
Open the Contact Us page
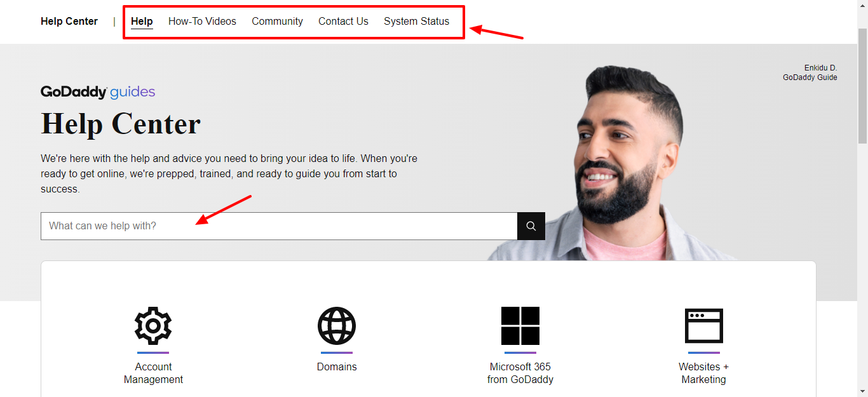[x=343, y=22]
